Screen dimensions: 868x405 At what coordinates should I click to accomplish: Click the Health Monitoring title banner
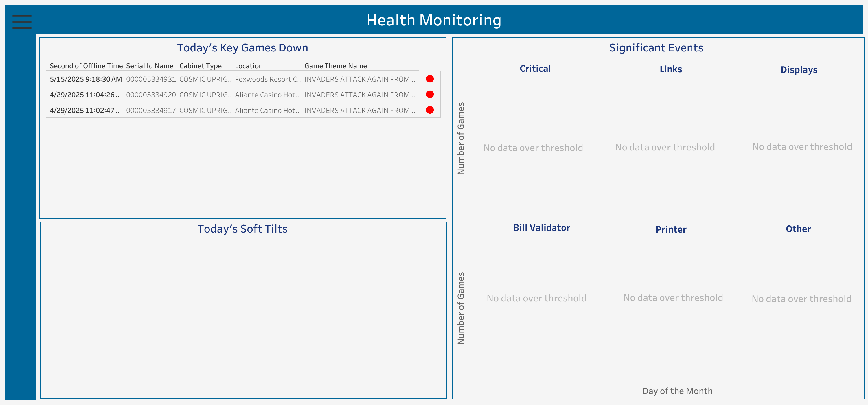[434, 20]
